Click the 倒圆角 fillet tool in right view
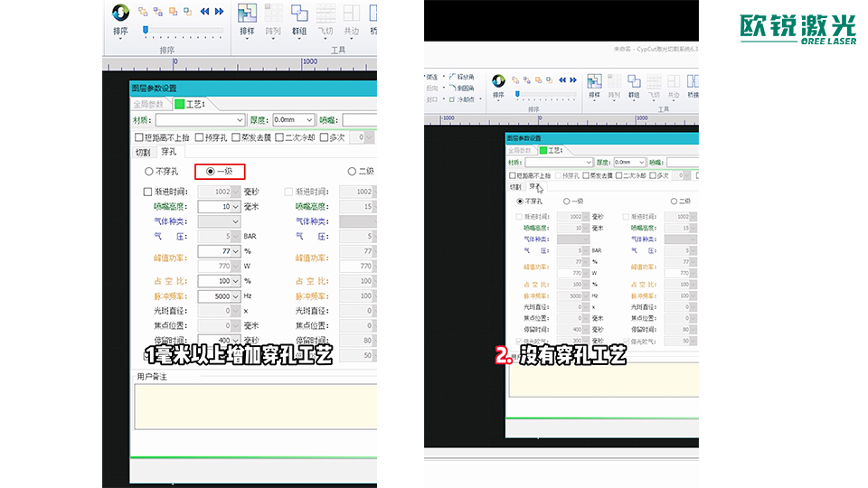The height and width of the screenshot is (488, 868). click(462, 88)
